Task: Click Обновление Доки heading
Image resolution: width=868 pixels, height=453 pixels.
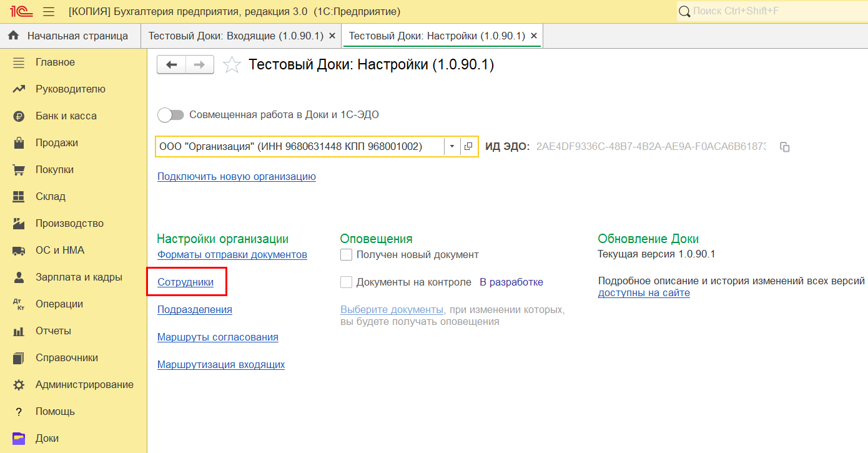Action: point(648,239)
